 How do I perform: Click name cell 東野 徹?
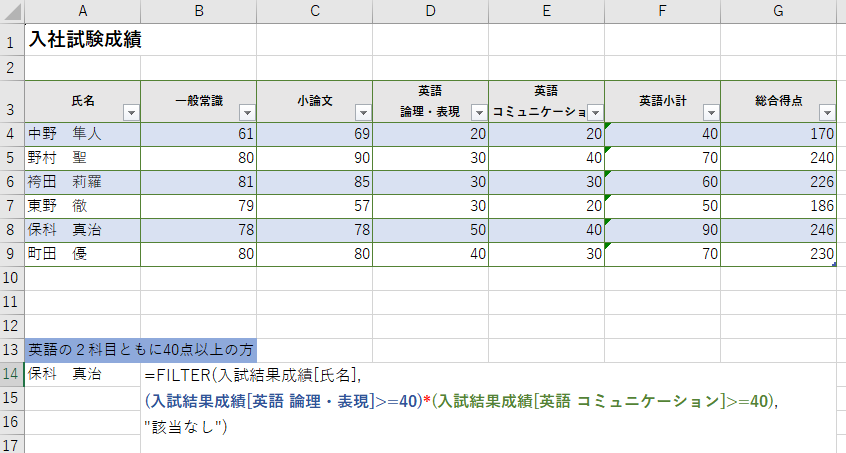click(83, 206)
